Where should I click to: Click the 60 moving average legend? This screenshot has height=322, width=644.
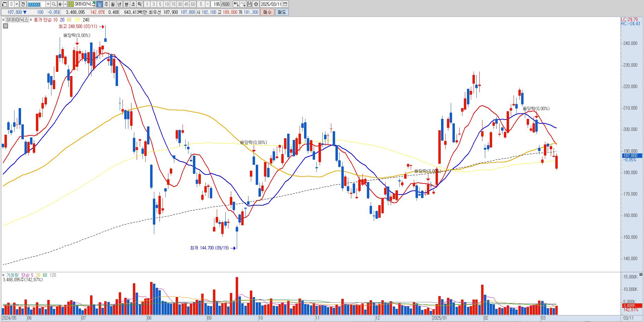tap(69, 20)
